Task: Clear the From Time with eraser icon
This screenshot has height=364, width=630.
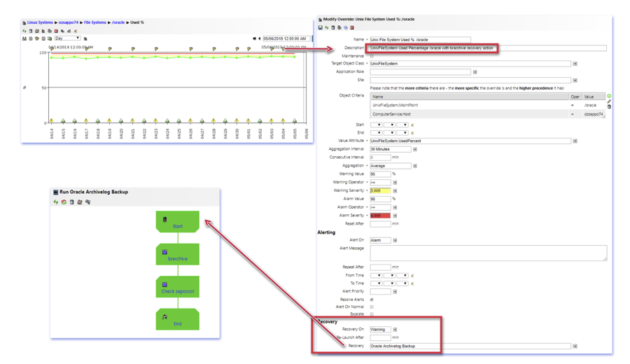Action: pyautogui.click(x=412, y=276)
